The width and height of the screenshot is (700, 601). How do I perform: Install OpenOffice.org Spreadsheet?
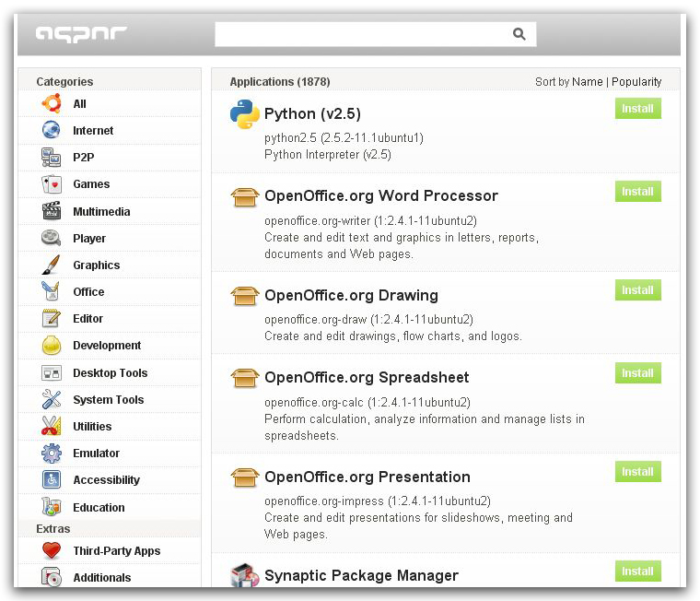click(638, 373)
